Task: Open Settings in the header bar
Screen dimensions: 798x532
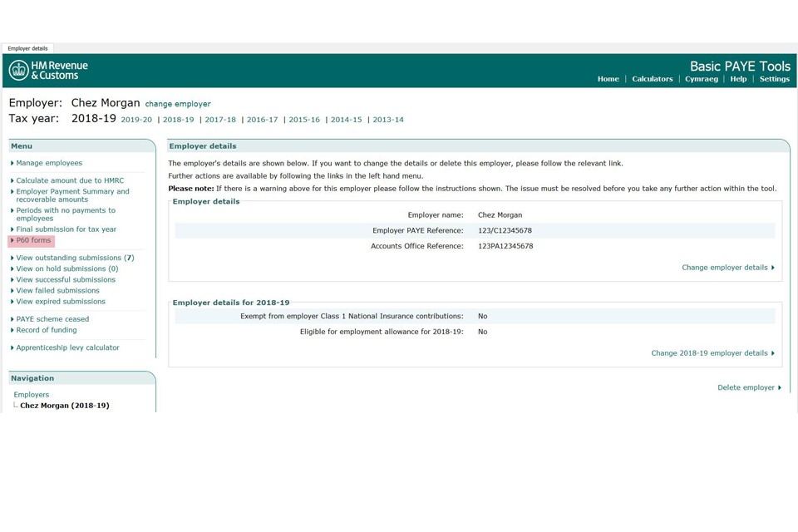Action: (775, 79)
